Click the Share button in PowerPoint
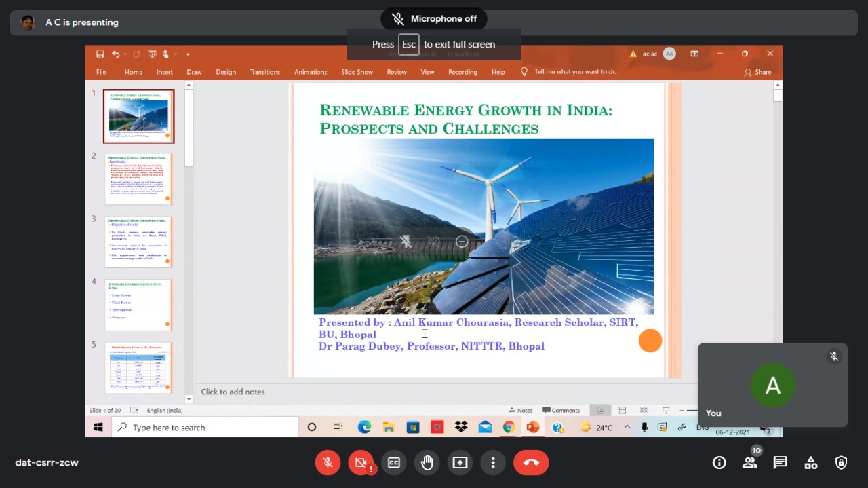This screenshot has width=868, height=488. (x=757, y=72)
